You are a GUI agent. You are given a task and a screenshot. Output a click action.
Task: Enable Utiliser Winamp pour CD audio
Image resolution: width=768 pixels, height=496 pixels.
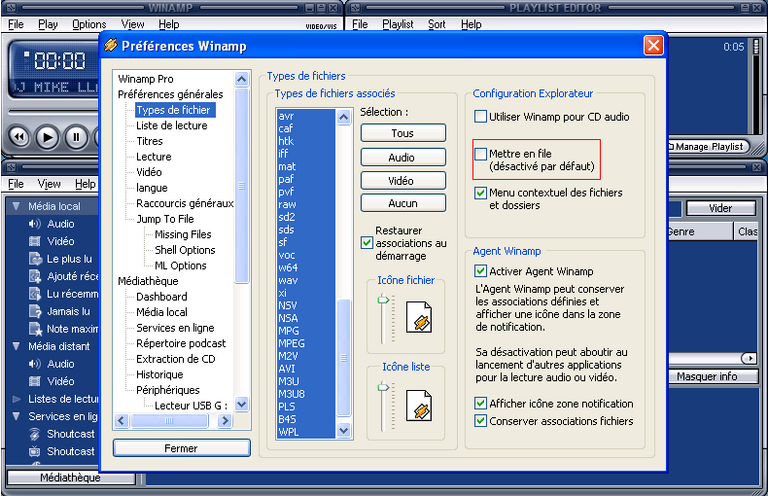[480, 117]
